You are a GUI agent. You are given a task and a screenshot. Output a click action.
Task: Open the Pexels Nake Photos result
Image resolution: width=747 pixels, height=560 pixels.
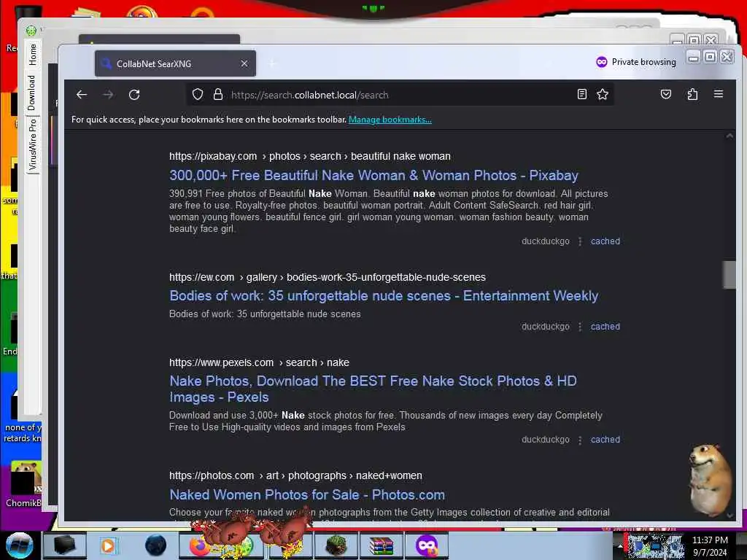(373, 389)
